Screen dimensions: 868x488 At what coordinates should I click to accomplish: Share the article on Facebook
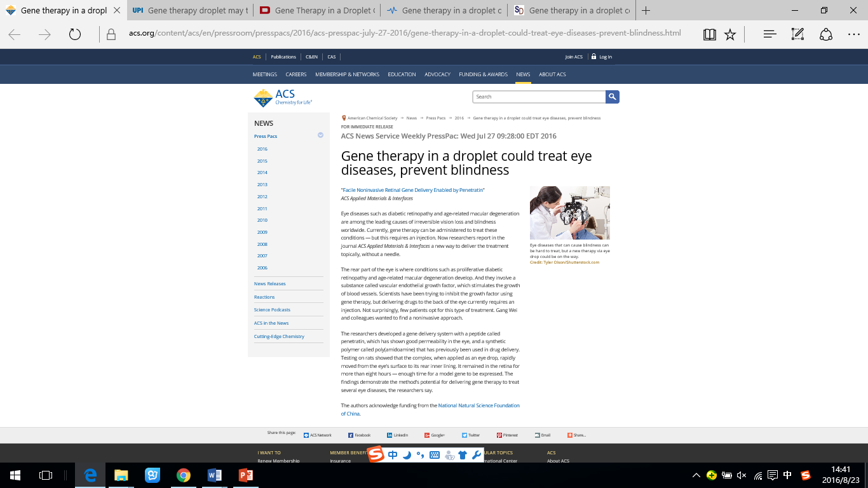point(359,435)
